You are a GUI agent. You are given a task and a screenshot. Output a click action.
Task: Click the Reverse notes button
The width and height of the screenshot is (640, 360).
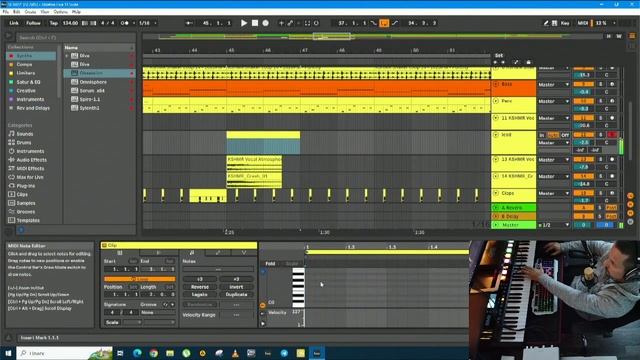pos(200,287)
